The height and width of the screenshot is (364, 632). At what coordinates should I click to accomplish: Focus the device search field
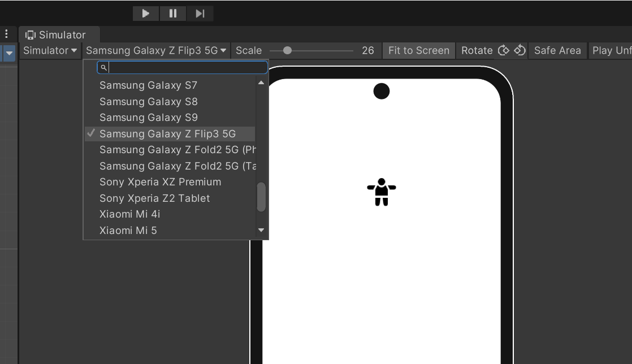click(182, 67)
